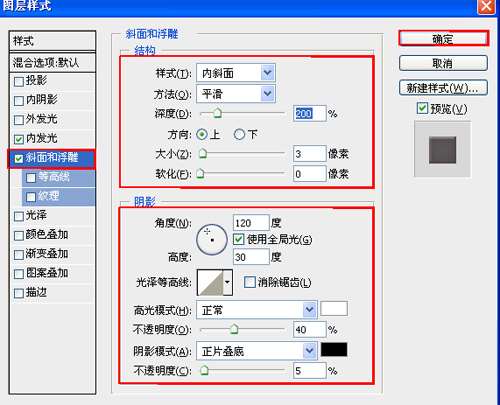
Task: Click the 光泽等高线 gloss contour thumbnail
Action: (210, 282)
